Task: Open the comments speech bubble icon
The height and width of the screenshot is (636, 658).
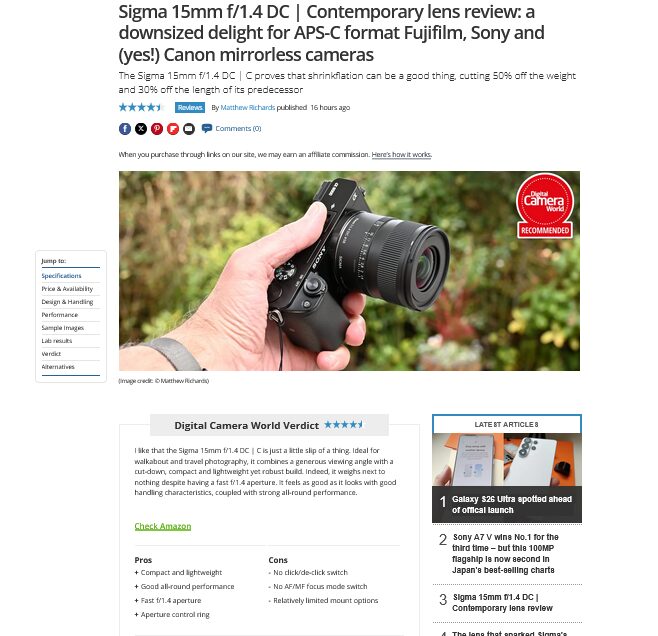Action: (206, 128)
